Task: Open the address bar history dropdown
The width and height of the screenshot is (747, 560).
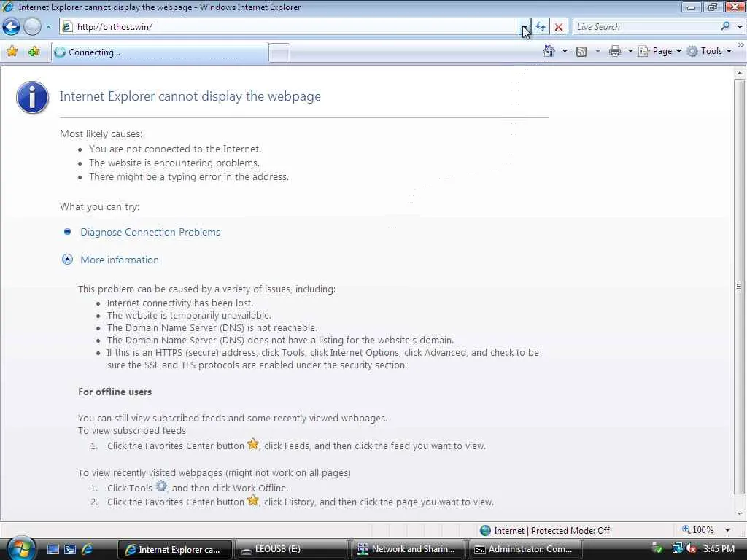Action: coord(525,27)
